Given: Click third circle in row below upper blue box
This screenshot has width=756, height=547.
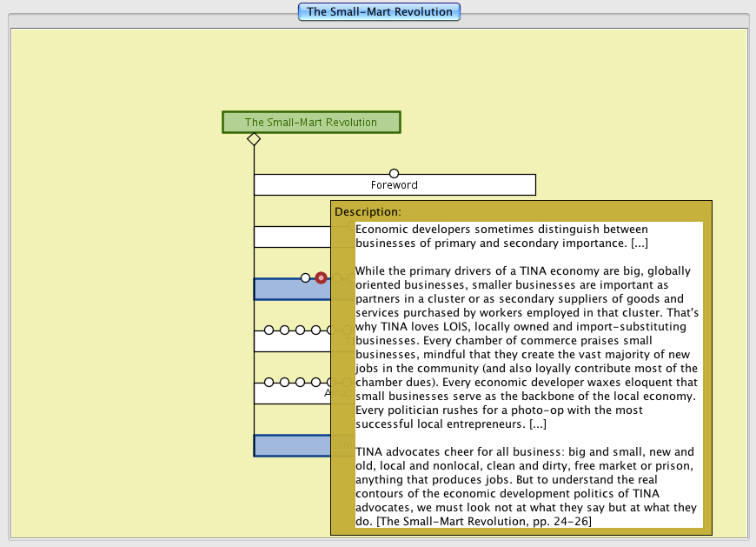Looking at the screenshot, I should 300,330.
